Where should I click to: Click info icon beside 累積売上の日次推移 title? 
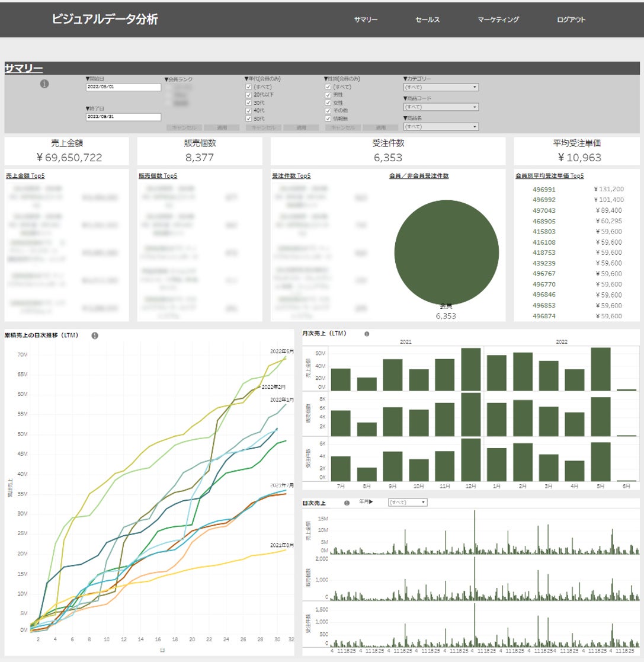(x=95, y=335)
